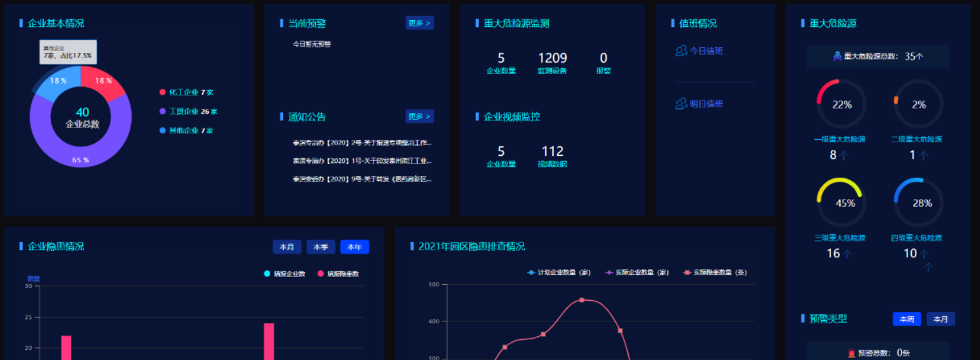Screen dimensions: 980x360
Task: Toggle the 其他企业 legend label
Action: pos(191,131)
